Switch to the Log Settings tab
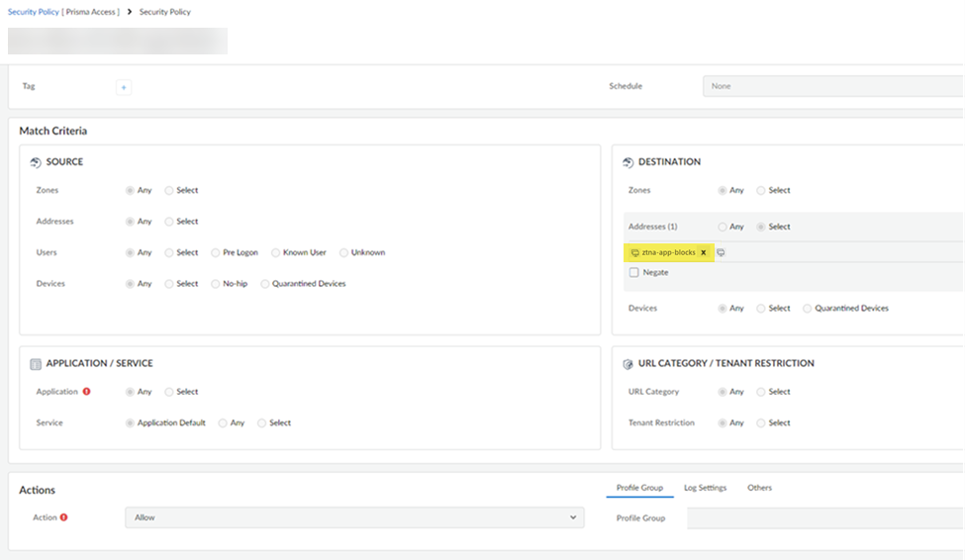The image size is (965, 560). tap(705, 488)
